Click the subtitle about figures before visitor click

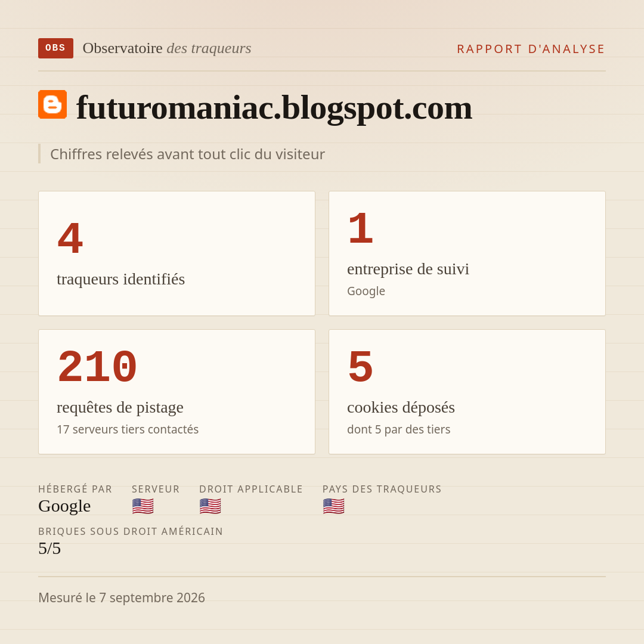pos(187,154)
